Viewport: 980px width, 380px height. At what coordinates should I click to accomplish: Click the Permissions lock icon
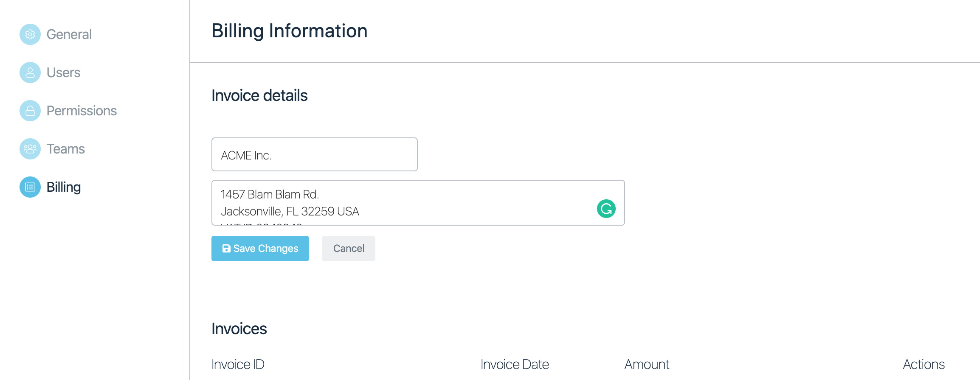click(30, 111)
